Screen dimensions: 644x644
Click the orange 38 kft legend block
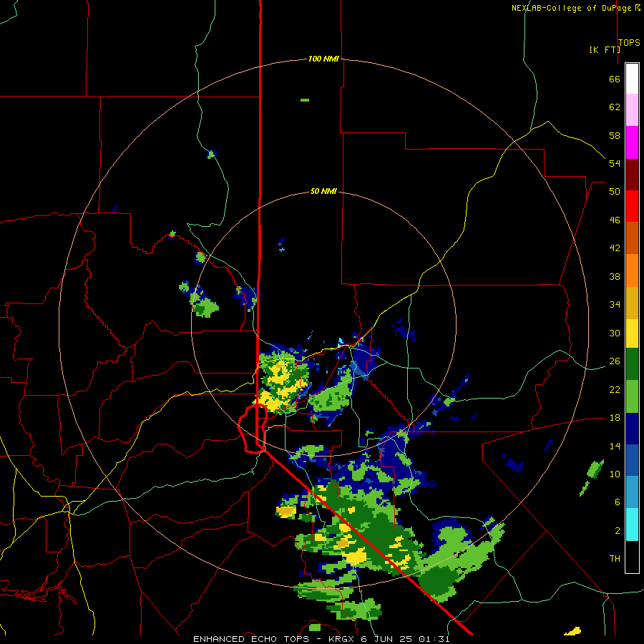pos(632,270)
